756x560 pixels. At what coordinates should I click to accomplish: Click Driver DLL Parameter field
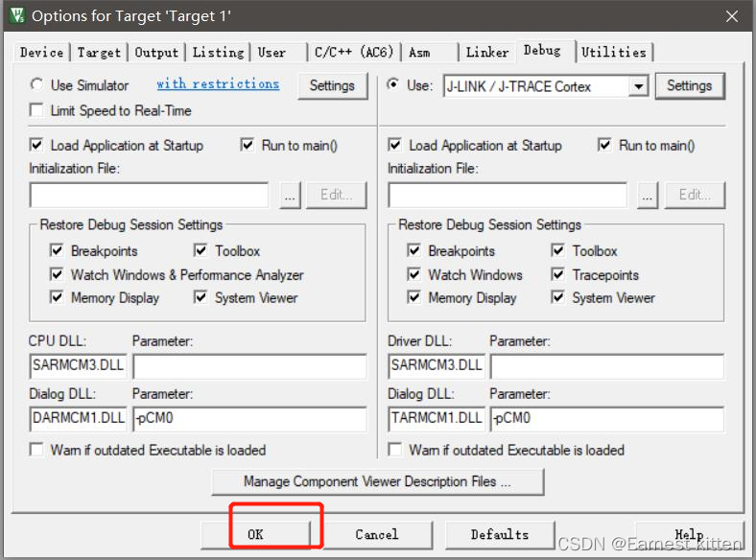pyautogui.click(x=607, y=366)
